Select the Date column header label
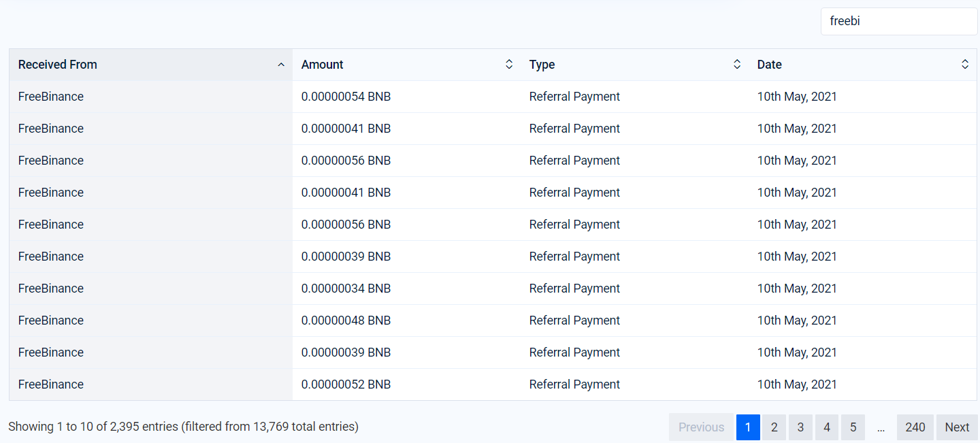The image size is (980, 443). 770,65
